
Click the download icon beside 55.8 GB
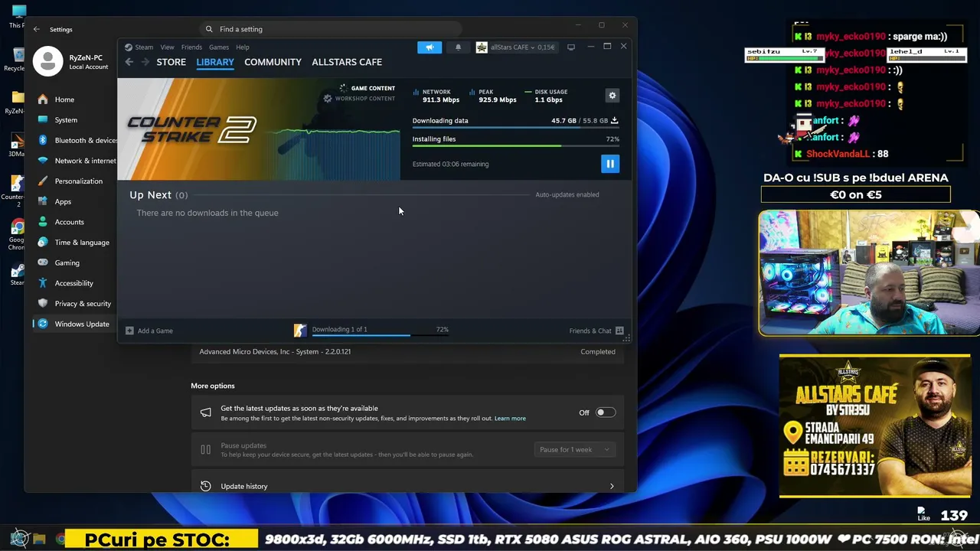[614, 120]
